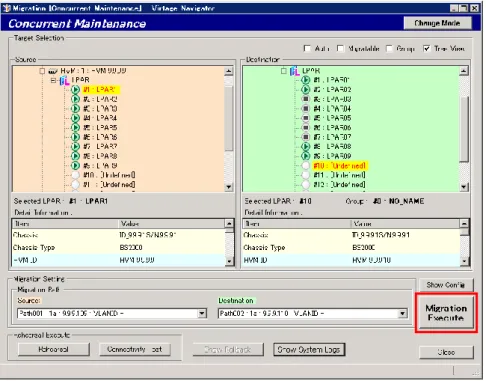Click the status icon beside source LPAR6

pos(76,137)
